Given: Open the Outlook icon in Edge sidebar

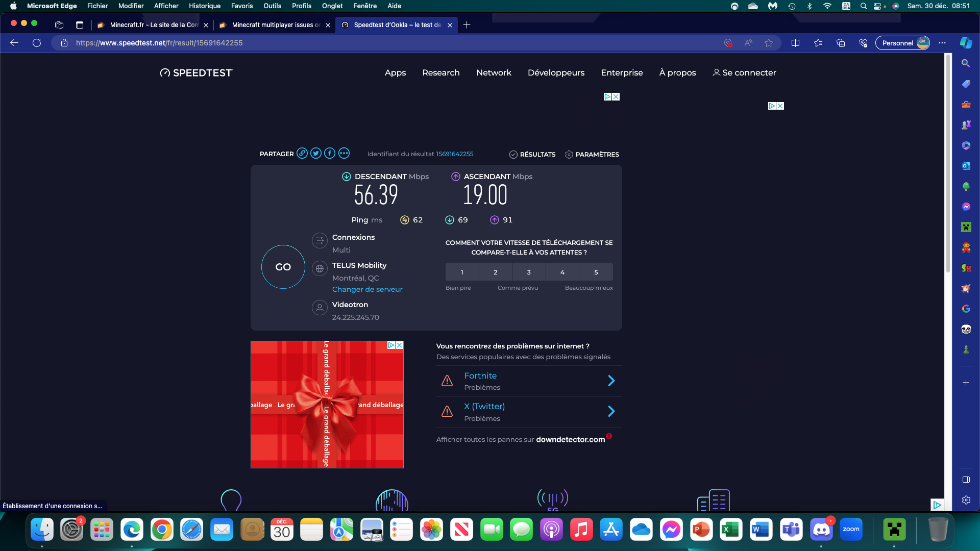Looking at the screenshot, I should 966,166.
